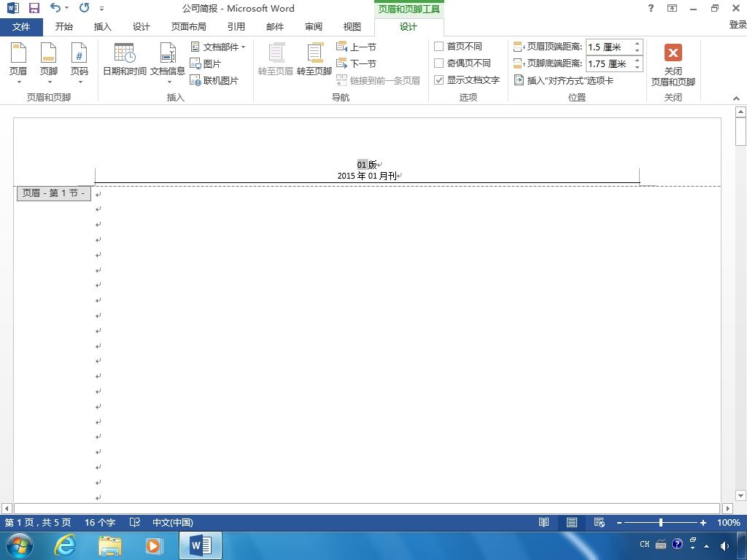
Task: Switch to the 视图 tab
Action: pos(352,27)
